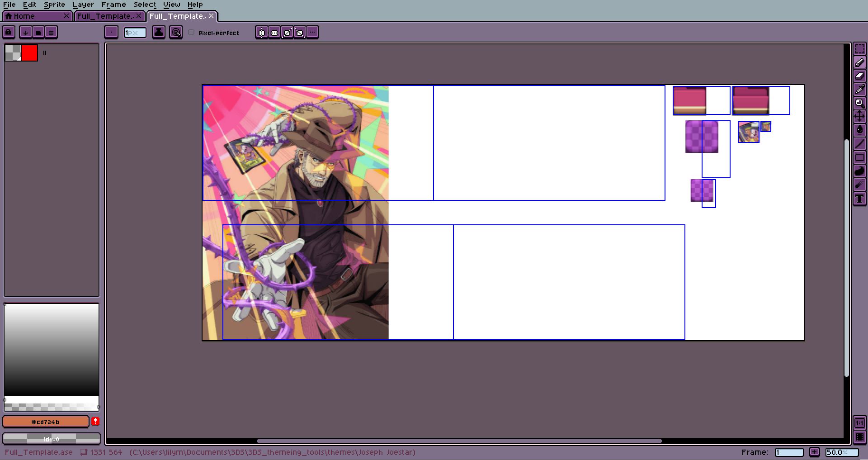The image size is (868, 460).
Task: Open the palette options hamburger menu
Action: pyautogui.click(x=51, y=32)
